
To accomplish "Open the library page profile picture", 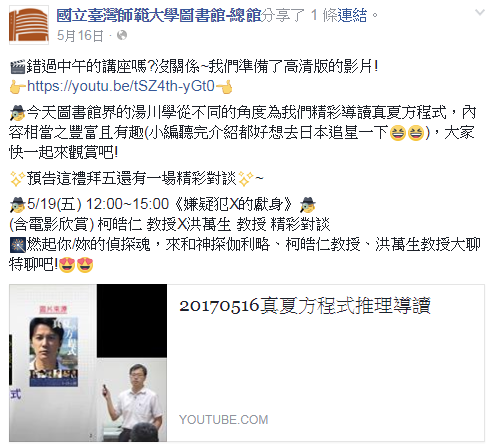I will click(29, 25).
